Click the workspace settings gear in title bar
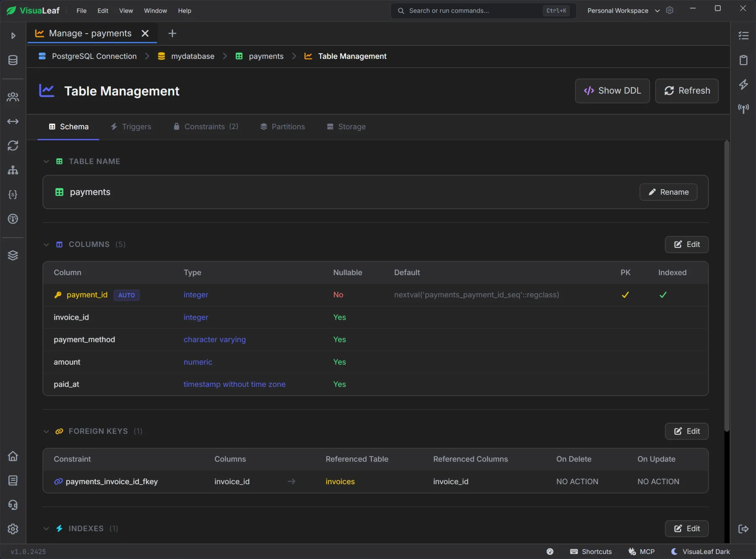Screen dimensions: 756x559 pyautogui.click(x=670, y=10)
